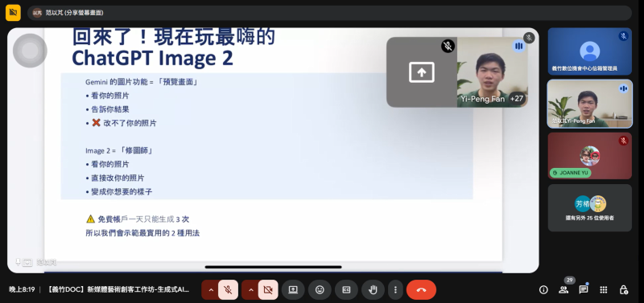Click the time 晚上8:19
644x303 pixels.
pos(22,290)
